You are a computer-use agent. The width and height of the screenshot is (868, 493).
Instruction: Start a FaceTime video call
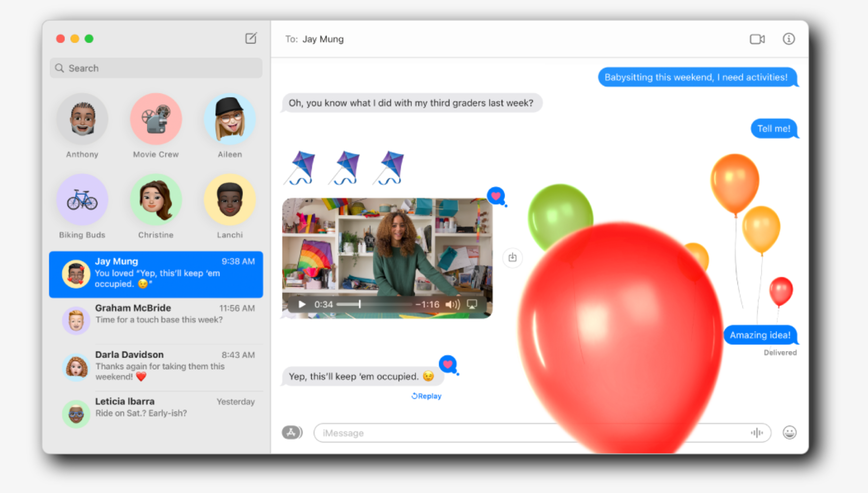click(757, 39)
